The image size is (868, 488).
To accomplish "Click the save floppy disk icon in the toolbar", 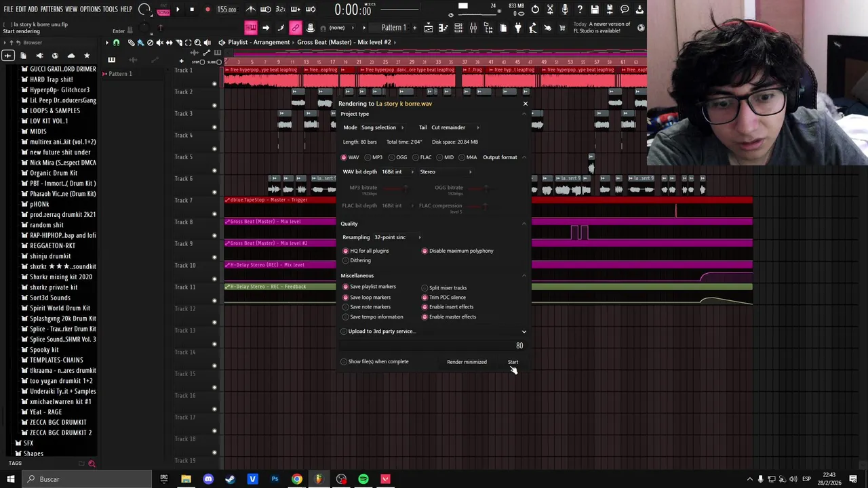I will pos(595,9).
